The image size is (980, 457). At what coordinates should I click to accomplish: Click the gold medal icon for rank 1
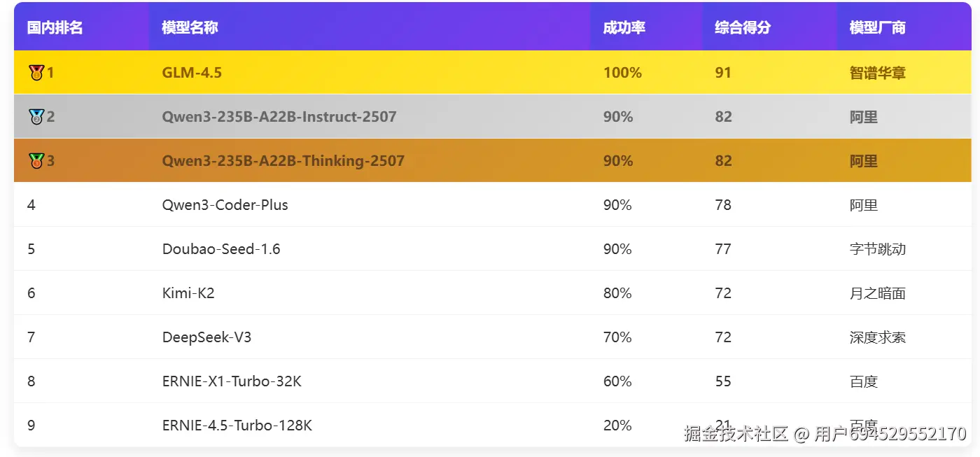tap(36, 72)
